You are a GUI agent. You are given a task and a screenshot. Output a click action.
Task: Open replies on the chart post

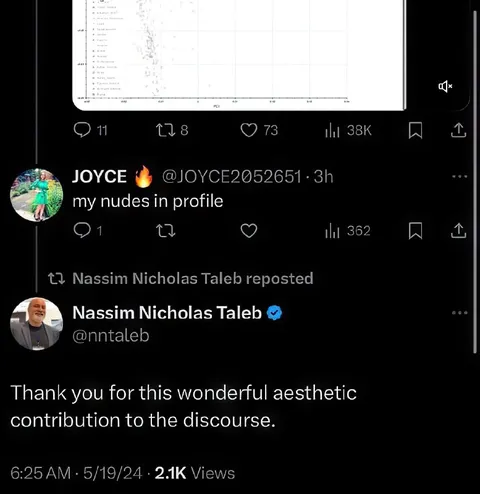[90, 130]
